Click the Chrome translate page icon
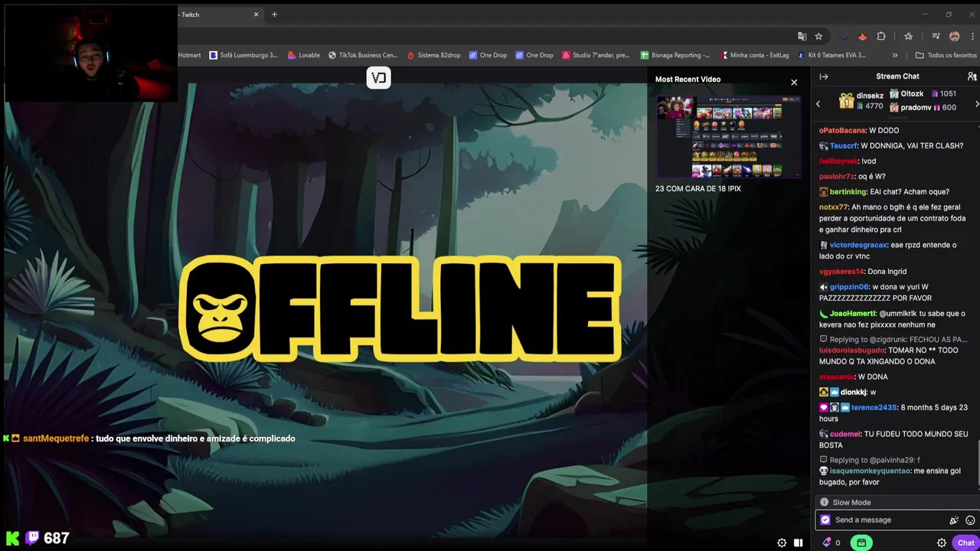Viewport: 980px width, 551px height. click(x=802, y=36)
